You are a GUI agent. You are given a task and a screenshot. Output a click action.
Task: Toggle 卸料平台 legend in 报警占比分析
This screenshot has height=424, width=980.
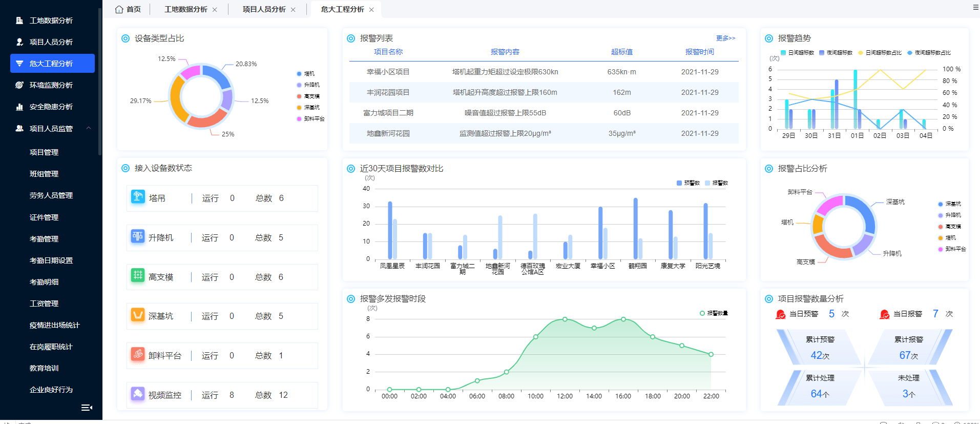[952, 249]
